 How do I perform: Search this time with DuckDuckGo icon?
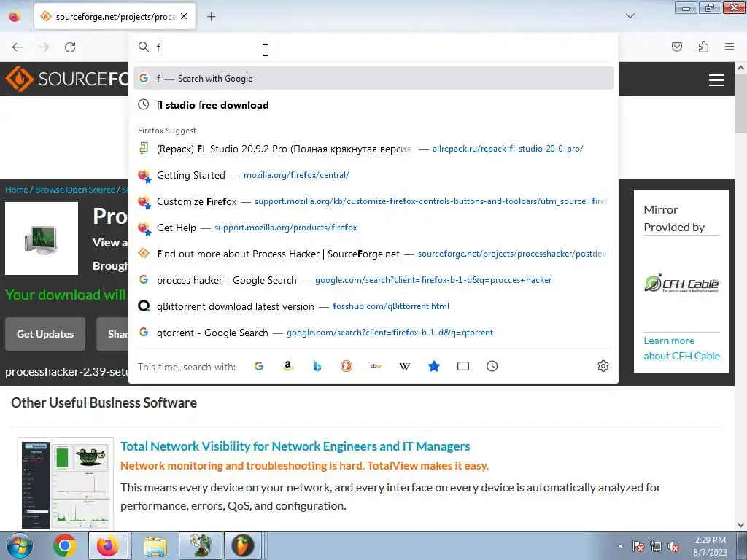click(347, 366)
